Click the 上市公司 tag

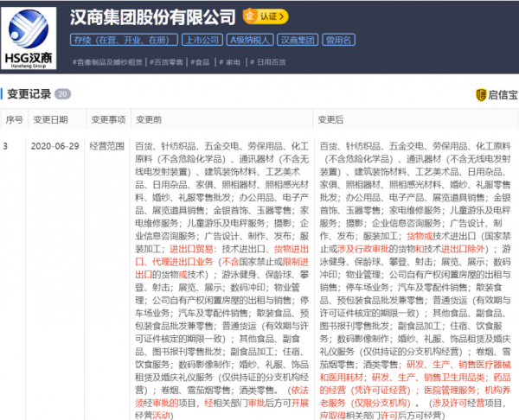202,40
